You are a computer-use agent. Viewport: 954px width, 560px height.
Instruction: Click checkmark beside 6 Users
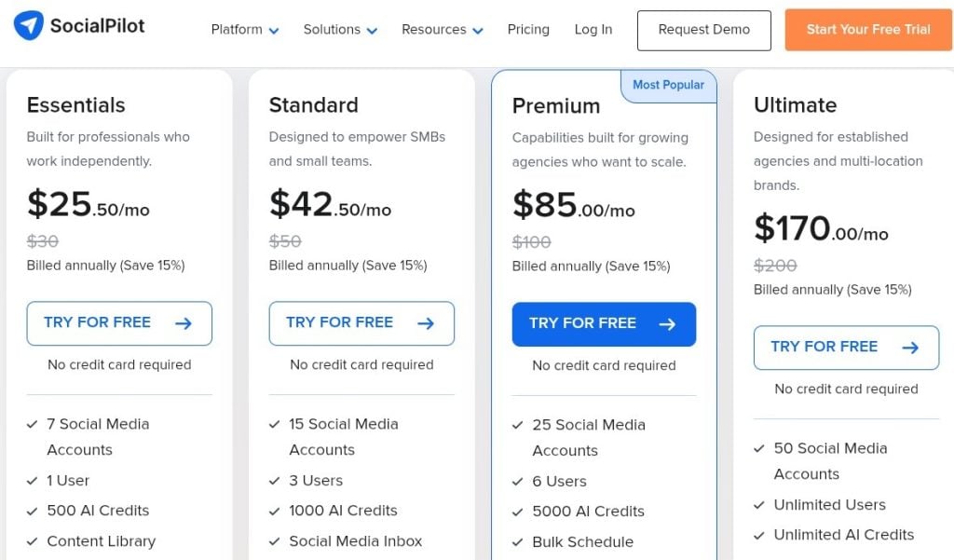coord(518,482)
